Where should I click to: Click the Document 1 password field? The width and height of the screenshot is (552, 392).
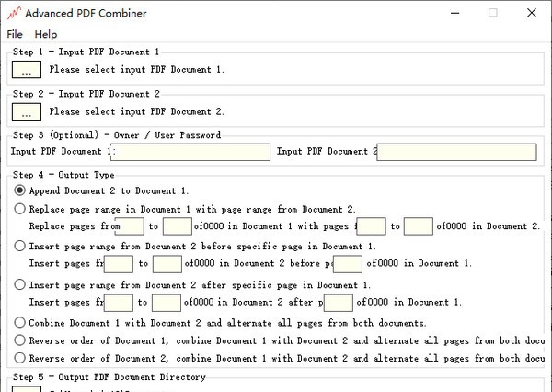(191, 152)
